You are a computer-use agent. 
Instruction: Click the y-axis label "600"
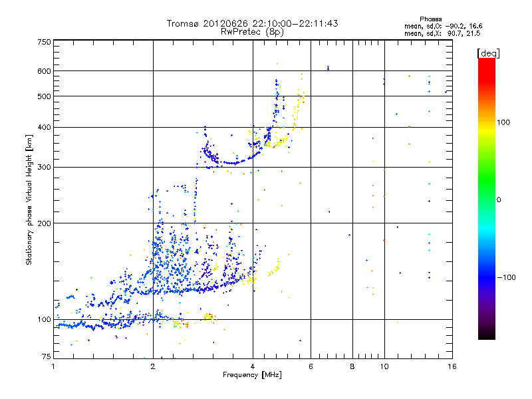coord(45,71)
